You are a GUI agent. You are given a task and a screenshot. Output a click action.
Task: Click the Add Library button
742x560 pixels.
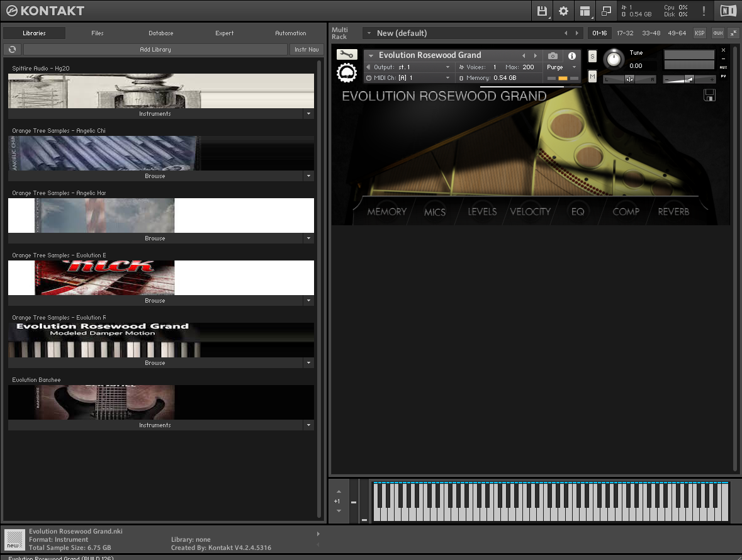click(x=155, y=49)
